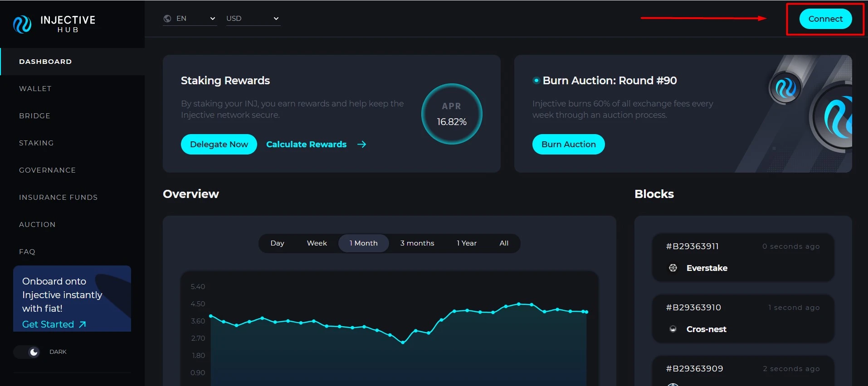Viewport: 868px width, 386px height.
Task: Click the Connect wallet button
Action: click(825, 19)
